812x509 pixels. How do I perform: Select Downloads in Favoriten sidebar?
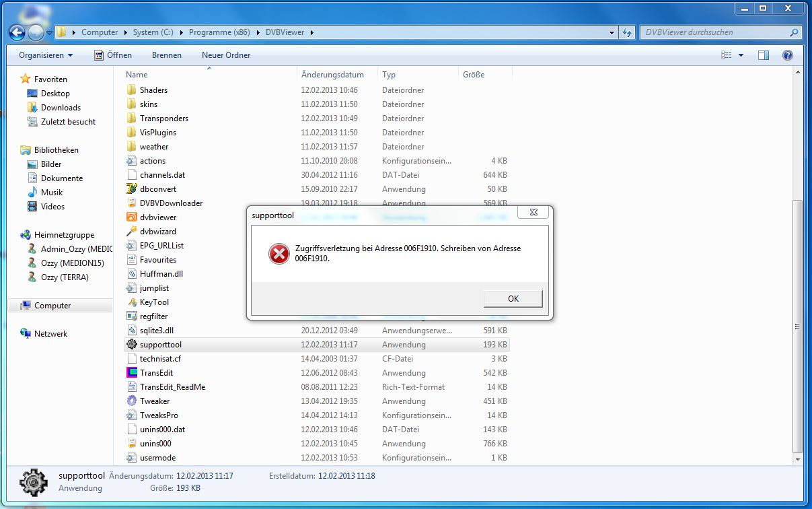pos(61,108)
